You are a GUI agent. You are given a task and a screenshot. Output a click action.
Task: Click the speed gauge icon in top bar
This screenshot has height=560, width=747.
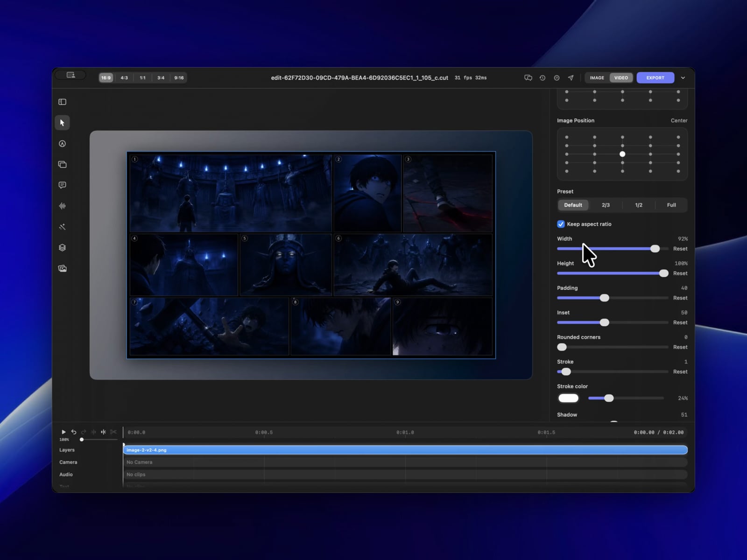coord(557,78)
